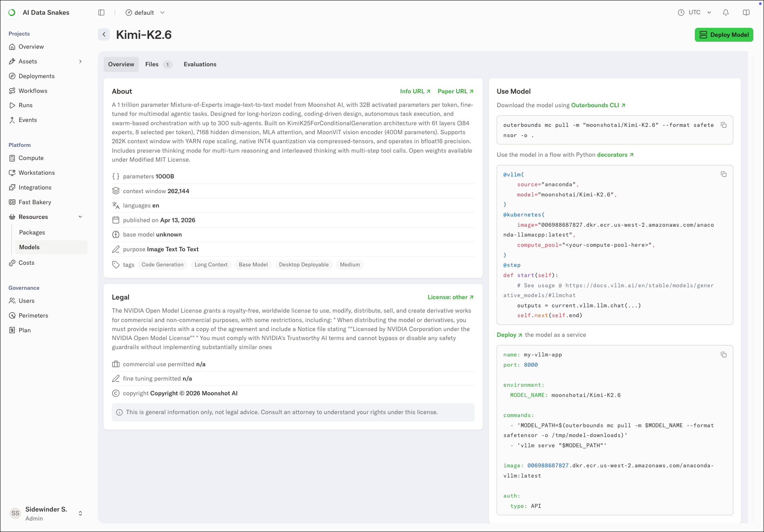Viewport: 764px width, 532px height.
Task: Go back using the arrow beside Kimi-K2.6
Action: 104,35
